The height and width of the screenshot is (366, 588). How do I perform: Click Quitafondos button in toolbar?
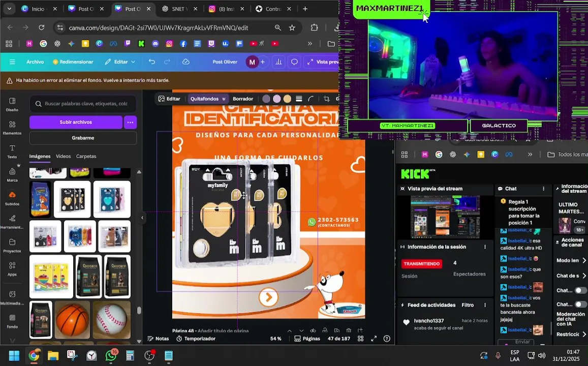coord(208,99)
